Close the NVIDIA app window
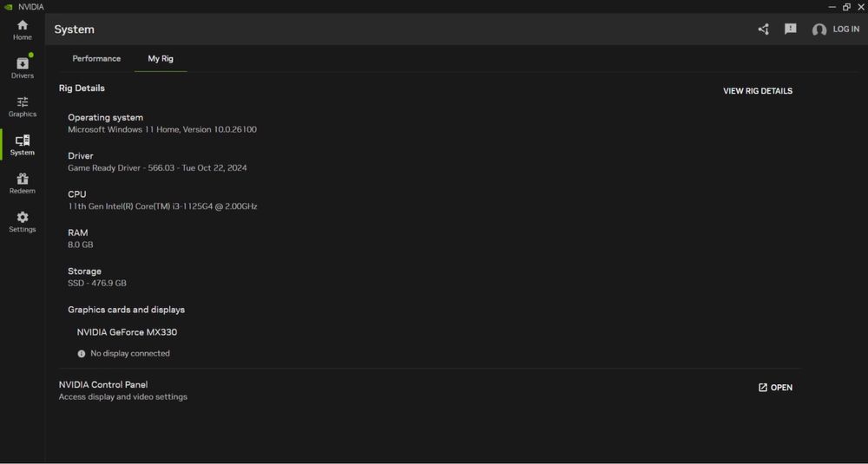868x464 pixels. point(861,7)
